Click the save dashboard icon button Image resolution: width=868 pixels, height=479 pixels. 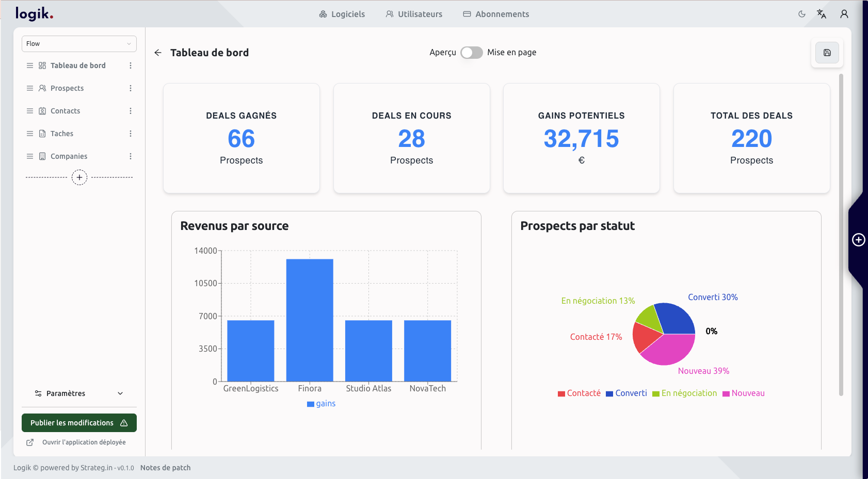827,53
